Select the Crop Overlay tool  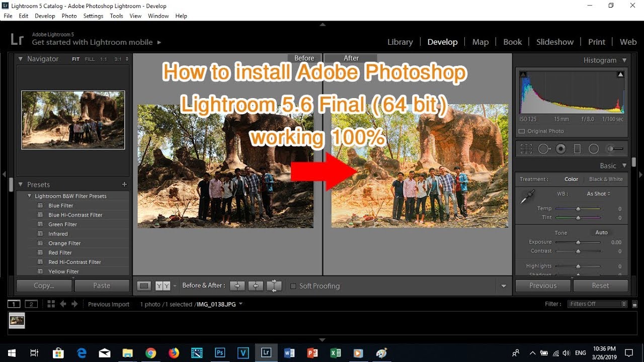click(526, 149)
